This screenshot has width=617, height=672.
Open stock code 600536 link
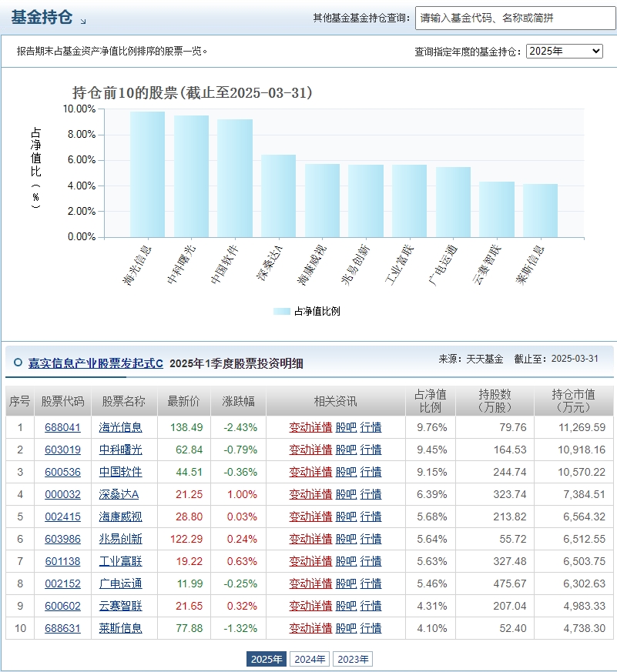pyautogui.click(x=62, y=472)
